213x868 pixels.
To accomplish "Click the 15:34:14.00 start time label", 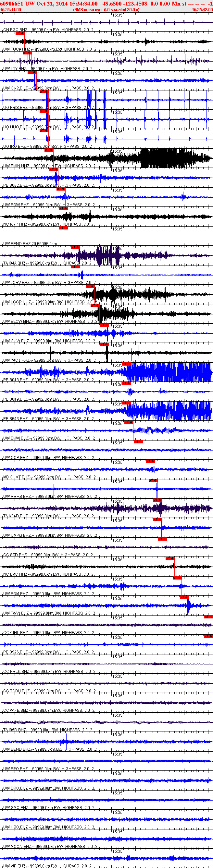I will [x=10, y=10].
